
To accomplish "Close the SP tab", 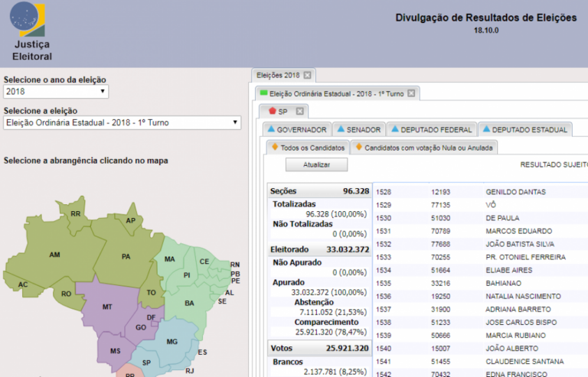I will coord(299,111).
